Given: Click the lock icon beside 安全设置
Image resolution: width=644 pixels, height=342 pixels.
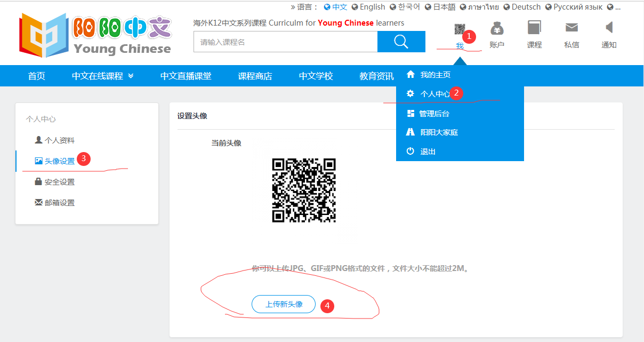Looking at the screenshot, I should (38, 181).
